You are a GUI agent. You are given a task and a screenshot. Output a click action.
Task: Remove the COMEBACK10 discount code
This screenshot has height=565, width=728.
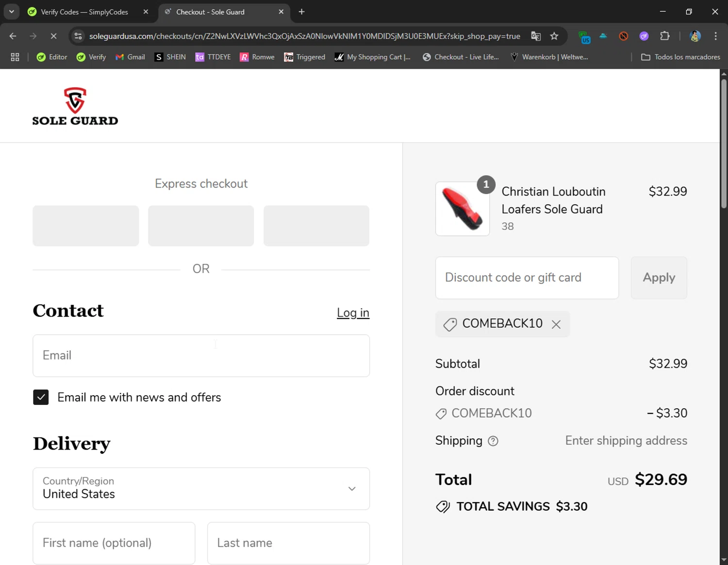556,324
